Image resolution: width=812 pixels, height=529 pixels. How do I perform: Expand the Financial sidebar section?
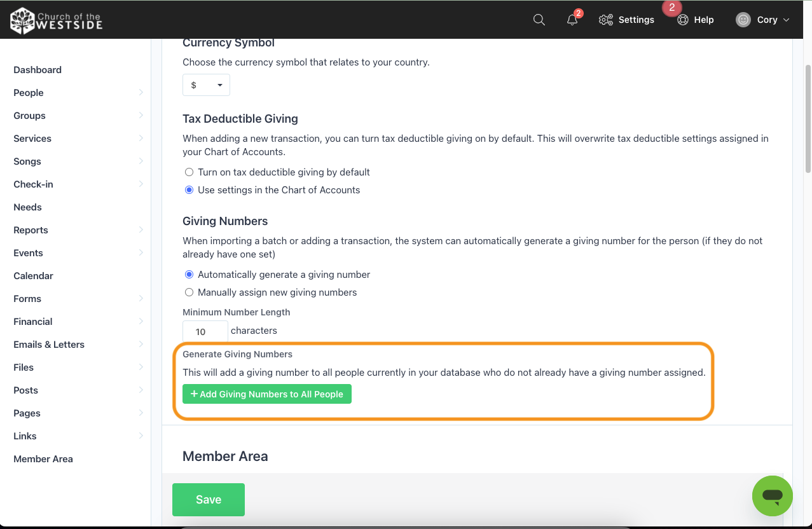coord(32,321)
